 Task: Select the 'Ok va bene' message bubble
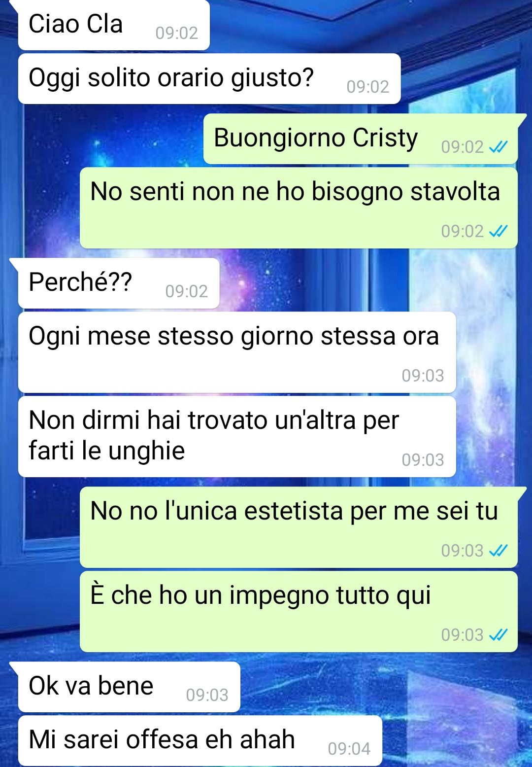coord(129,687)
